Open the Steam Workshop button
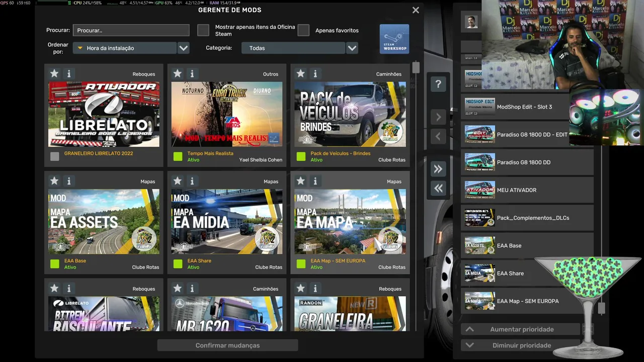Viewport: 644px width, 362px height. [x=394, y=39]
